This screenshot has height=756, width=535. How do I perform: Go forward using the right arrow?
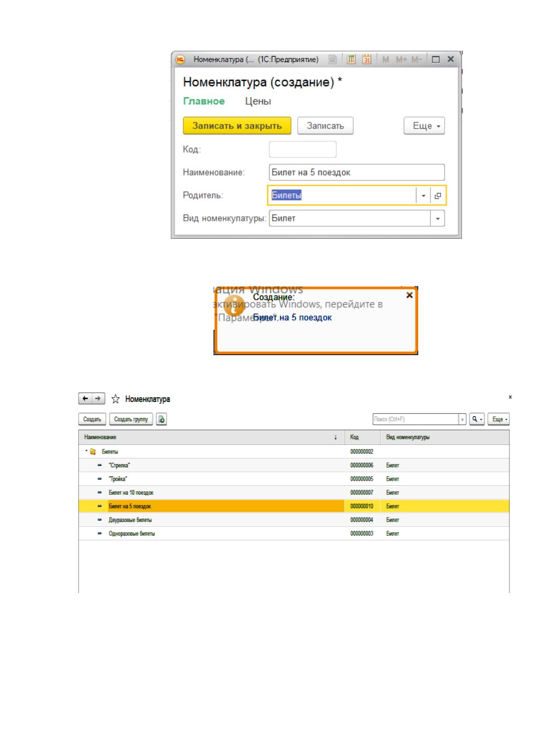[x=98, y=399]
